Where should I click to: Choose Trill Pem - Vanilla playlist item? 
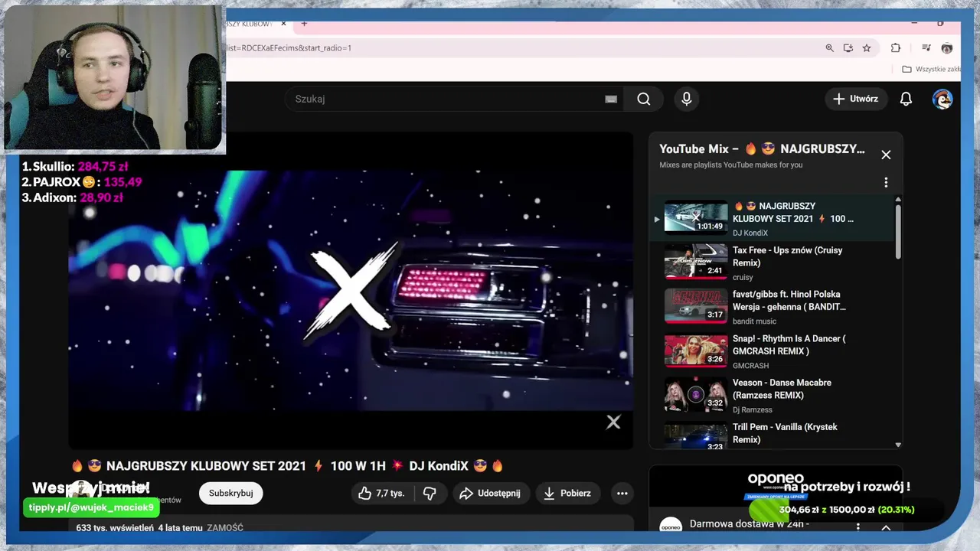773,435
